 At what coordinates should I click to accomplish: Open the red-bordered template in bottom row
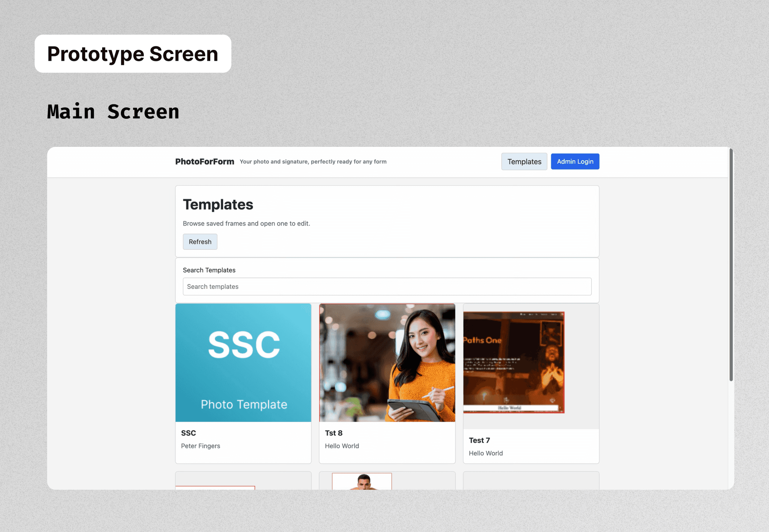(216, 488)
